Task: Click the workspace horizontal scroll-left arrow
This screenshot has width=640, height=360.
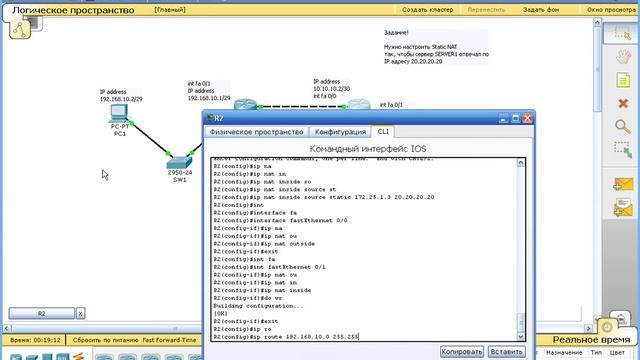Action: click(6, 328)
